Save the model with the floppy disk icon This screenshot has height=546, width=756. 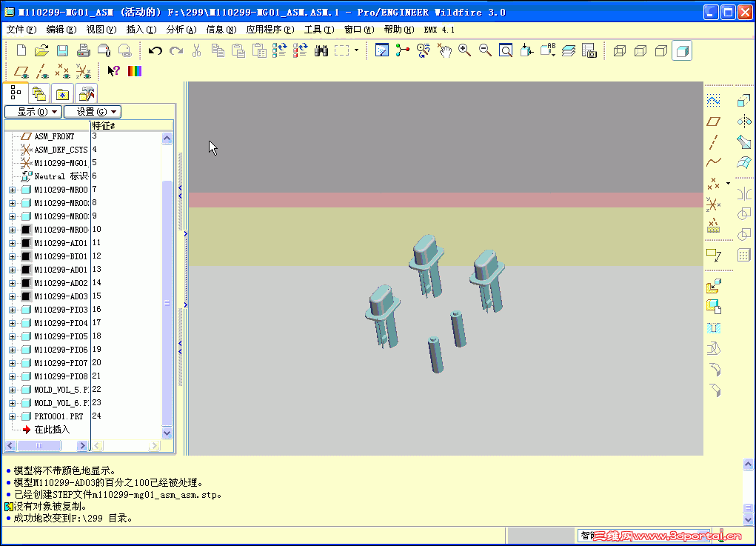point(63,50)
